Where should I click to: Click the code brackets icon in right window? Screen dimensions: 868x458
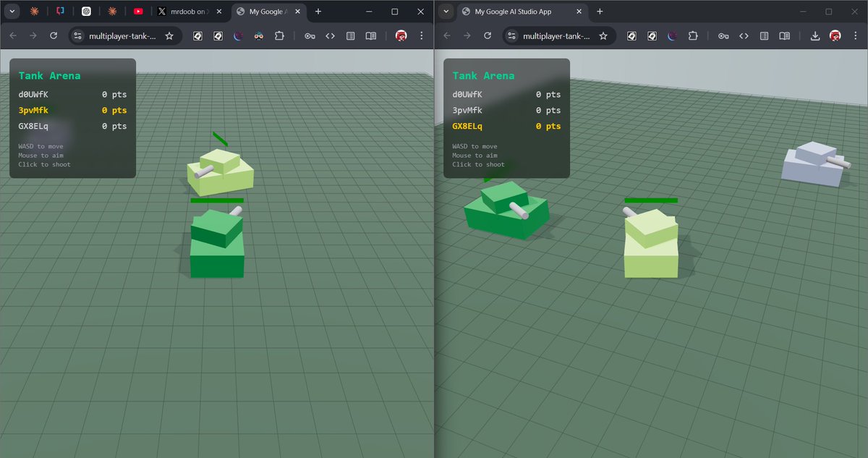pos(744,35)
